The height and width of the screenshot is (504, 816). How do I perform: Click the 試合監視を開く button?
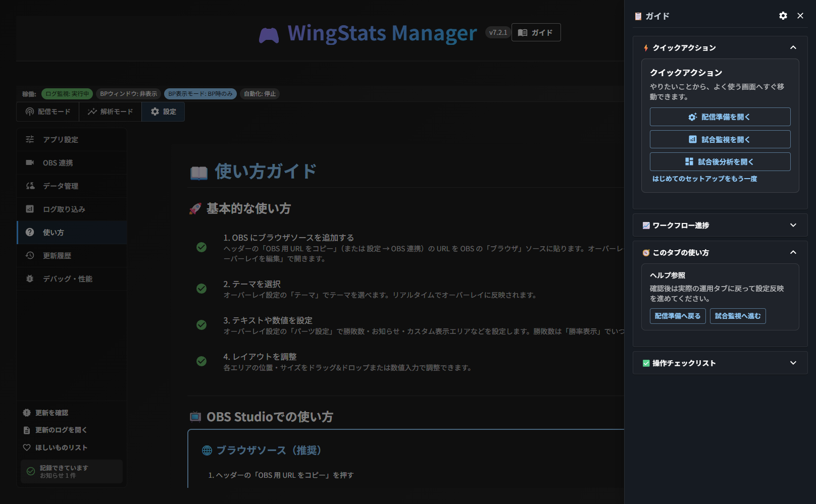tap(720, 139)
